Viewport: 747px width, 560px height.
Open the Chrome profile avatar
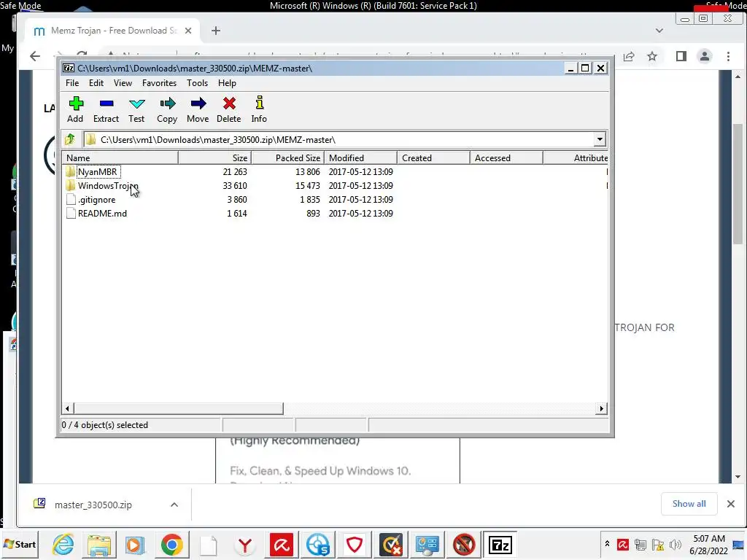point(705,56)
